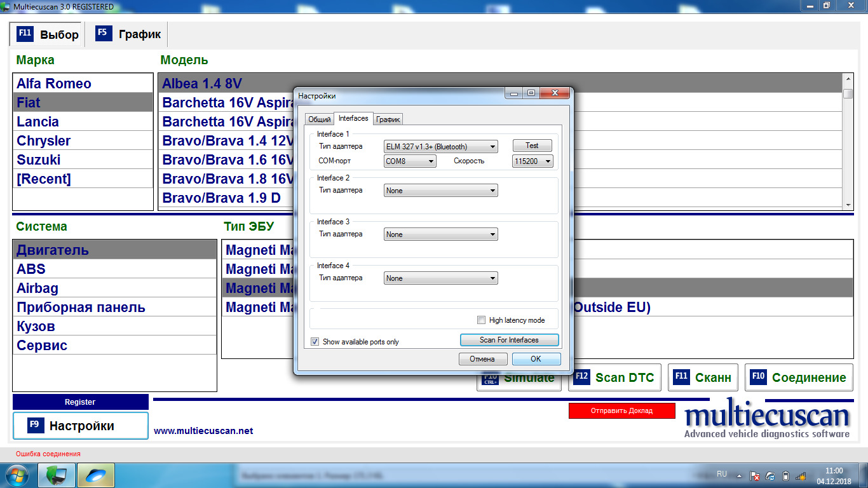The image size is (868, 488).
Task: Click the blue Register button
Action: 80,402
